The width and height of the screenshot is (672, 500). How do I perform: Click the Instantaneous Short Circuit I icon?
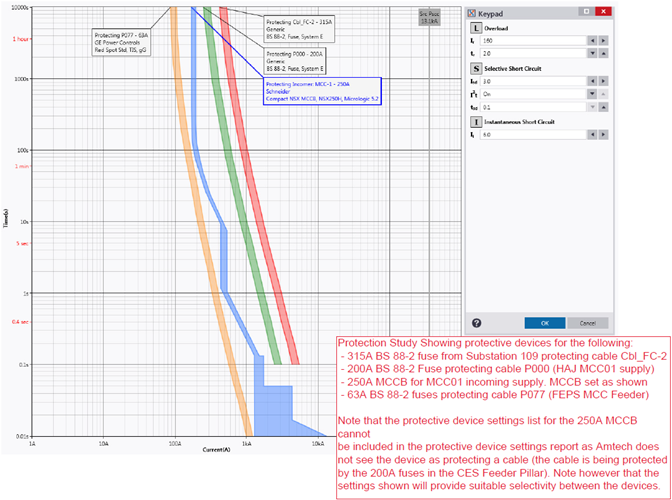(475, 121)
